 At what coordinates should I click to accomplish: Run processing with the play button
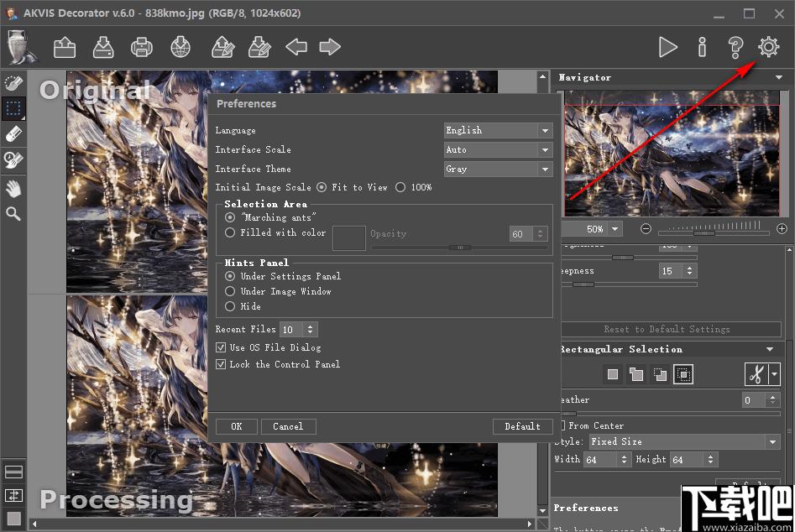pos(667,48)
